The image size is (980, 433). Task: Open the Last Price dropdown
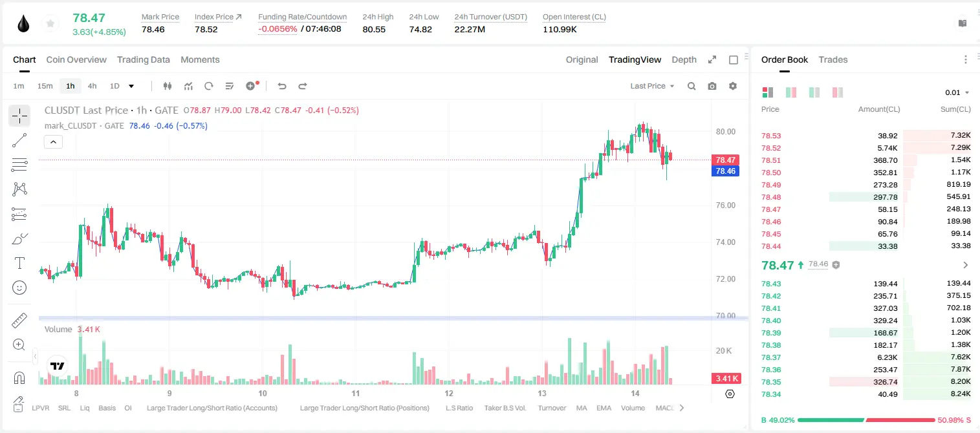click(x=652, y=86)
